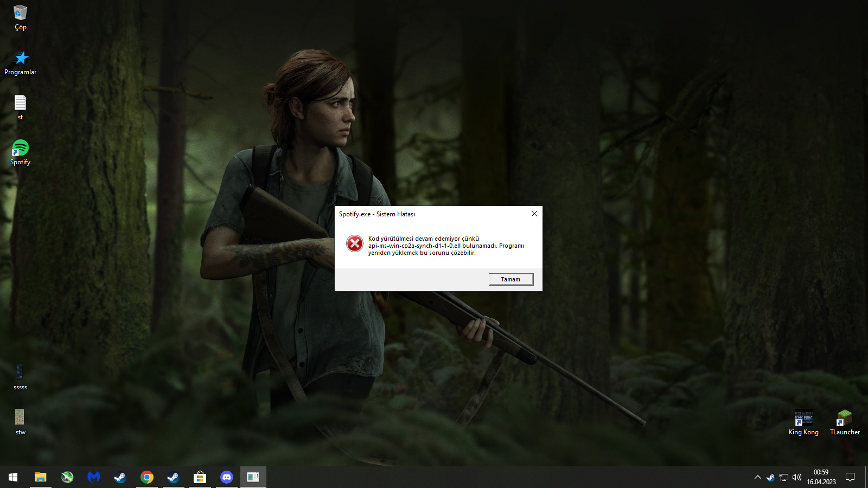Click the error text mentioning api-ms-win-co2a-synch-d1-1-0.ell
This screenshot has height=488, width=868.
pyautogui.click(x=446, y=246)
